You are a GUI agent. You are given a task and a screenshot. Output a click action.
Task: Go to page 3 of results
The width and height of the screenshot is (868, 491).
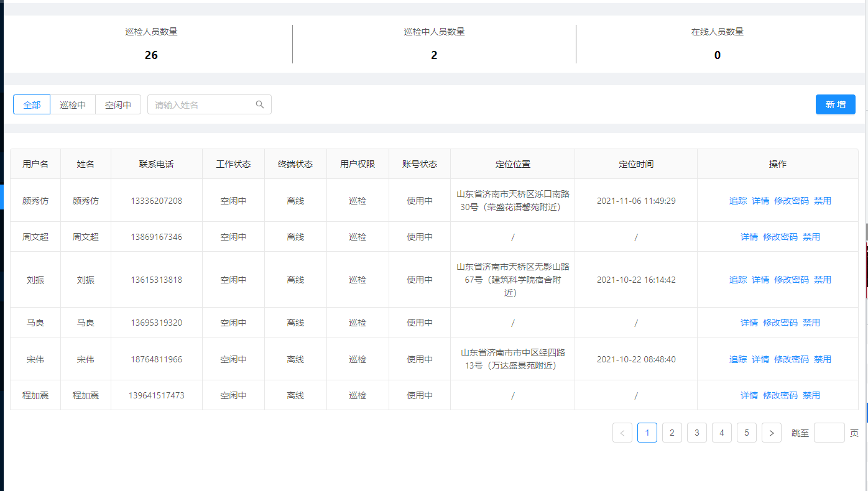[697, 433]
